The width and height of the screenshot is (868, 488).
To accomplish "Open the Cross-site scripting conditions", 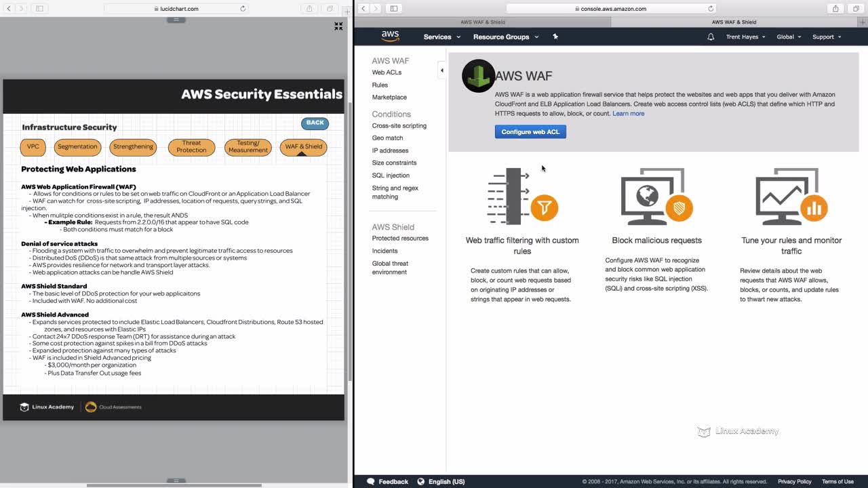I will pyautogui.click(x=399, y=125).
